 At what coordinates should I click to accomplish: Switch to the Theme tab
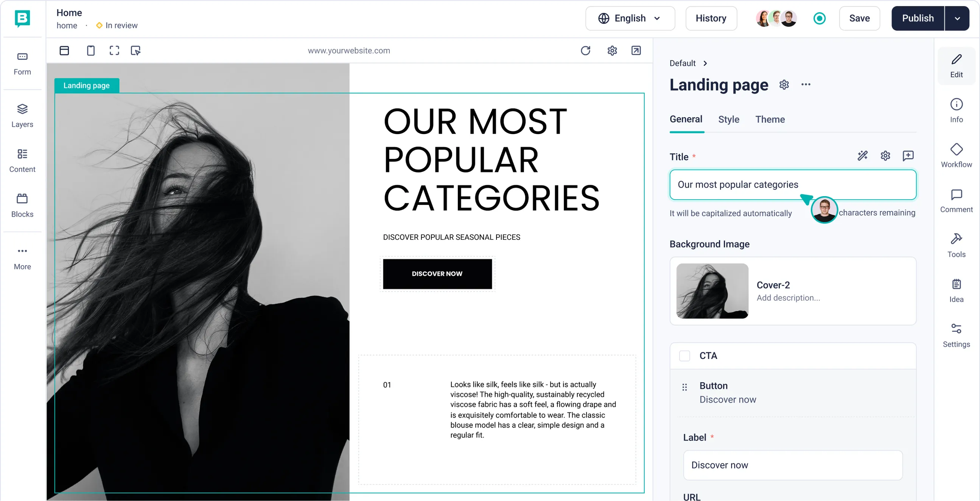(770, 119)
